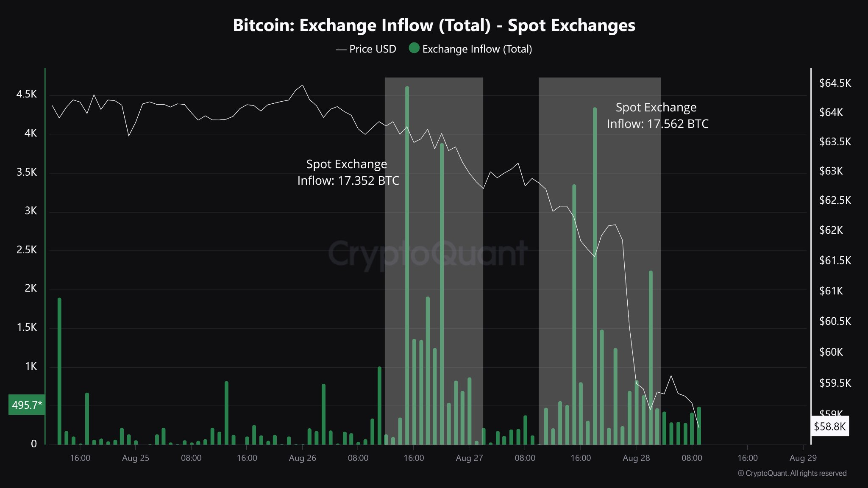868x488 pixels.
Task: Click the CryptoQuant watermark in chart center
Action: (427, 254)
